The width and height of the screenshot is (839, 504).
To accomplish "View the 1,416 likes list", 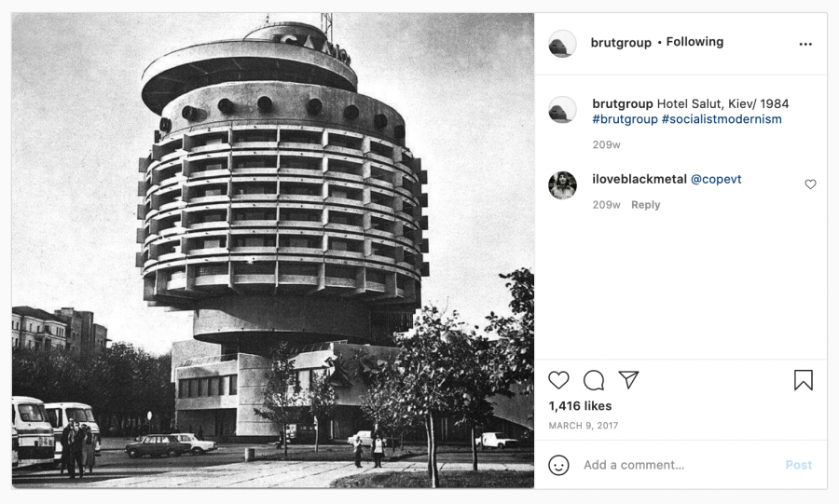I will [x=580, y=406].
